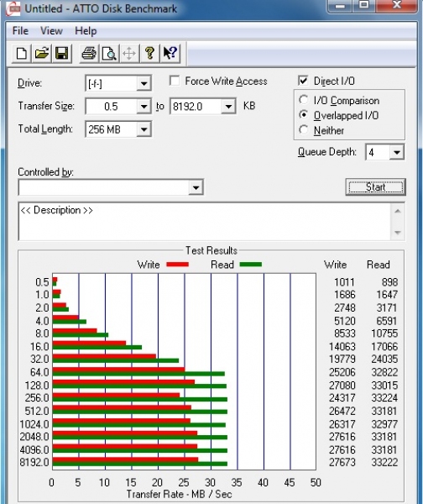This screenshot has height=504, width=423.
Task: Click the ATTO application icon in title bar
Action: (13, 8)
